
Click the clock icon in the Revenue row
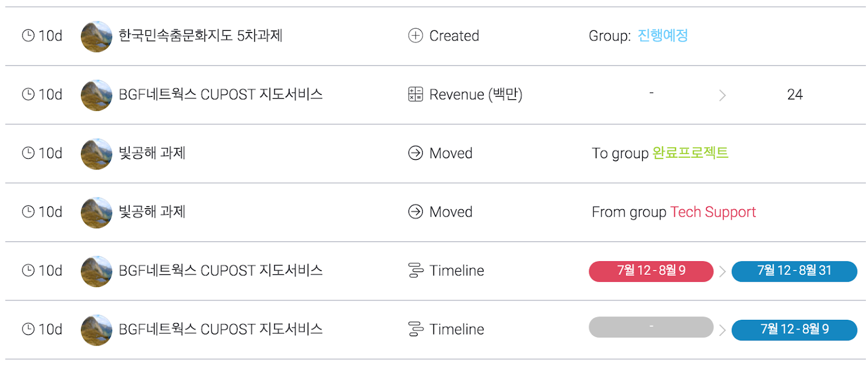pyautogui.click(x=28, y=94)
